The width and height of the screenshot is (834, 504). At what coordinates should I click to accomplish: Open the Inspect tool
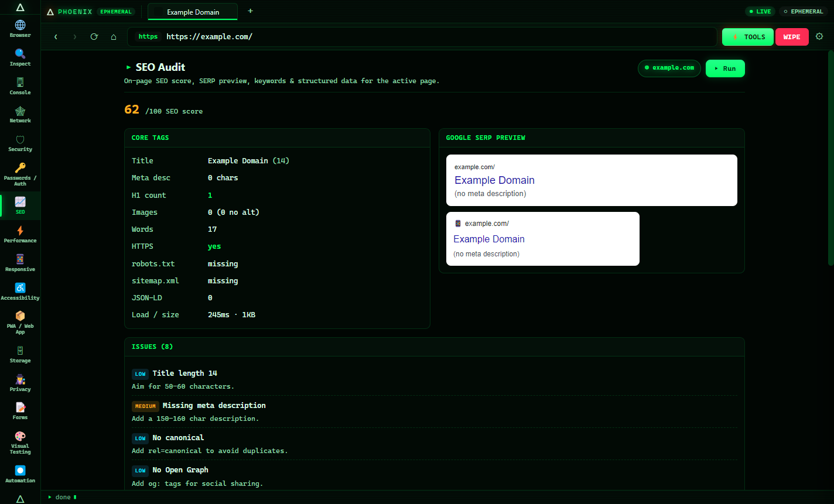[x=20, y=57]
